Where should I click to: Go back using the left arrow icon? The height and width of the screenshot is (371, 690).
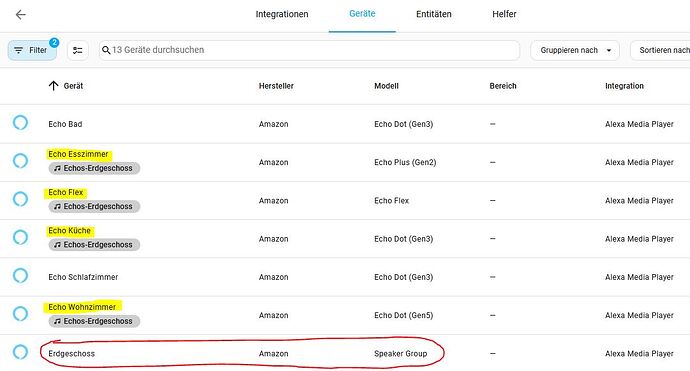pyautogui.click(x=21, y=15)
